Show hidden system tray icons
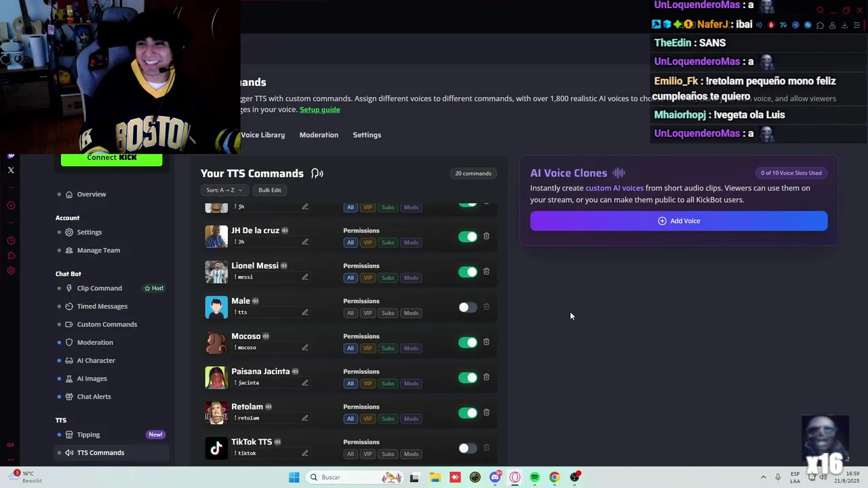 pyautogui.click(x=763, y=477)
